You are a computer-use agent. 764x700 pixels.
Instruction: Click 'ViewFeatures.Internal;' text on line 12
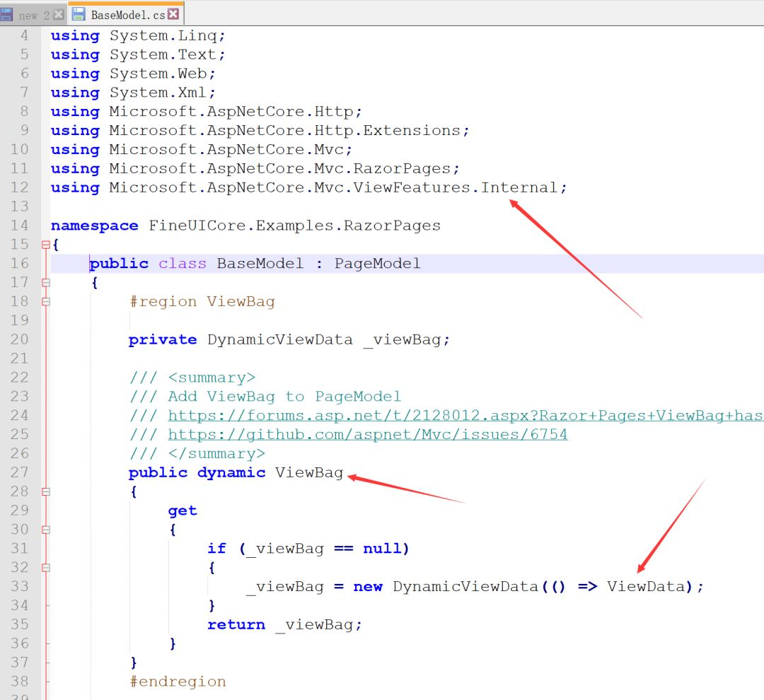tap(461, 187)
